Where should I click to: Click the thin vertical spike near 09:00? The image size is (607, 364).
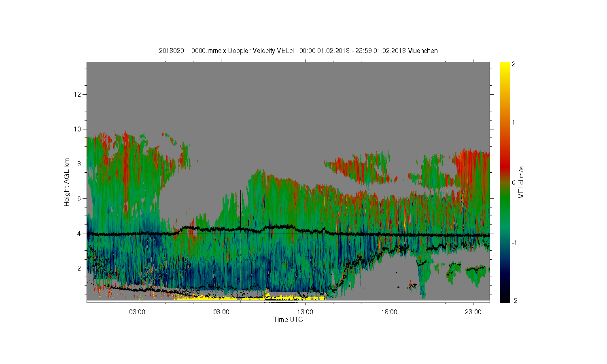point(240,210)
